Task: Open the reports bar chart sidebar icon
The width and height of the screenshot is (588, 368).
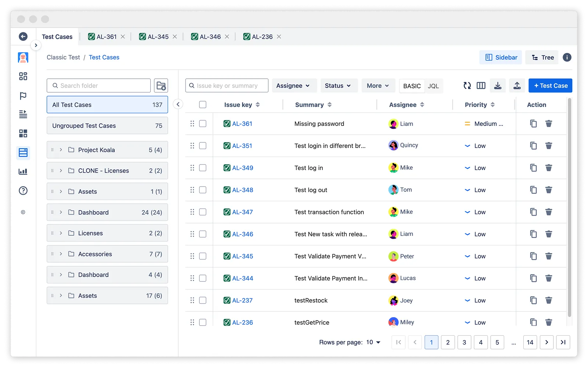Action: click(x=23, y=171)
